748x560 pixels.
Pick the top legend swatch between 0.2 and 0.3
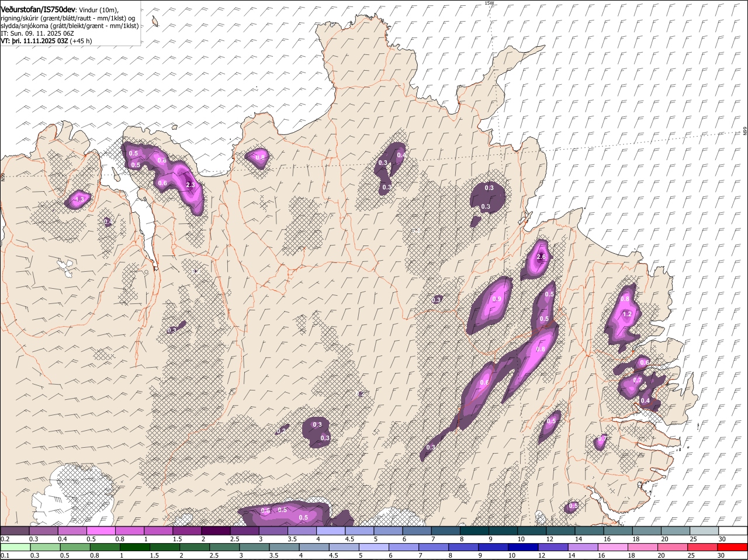tap(15, 530)
